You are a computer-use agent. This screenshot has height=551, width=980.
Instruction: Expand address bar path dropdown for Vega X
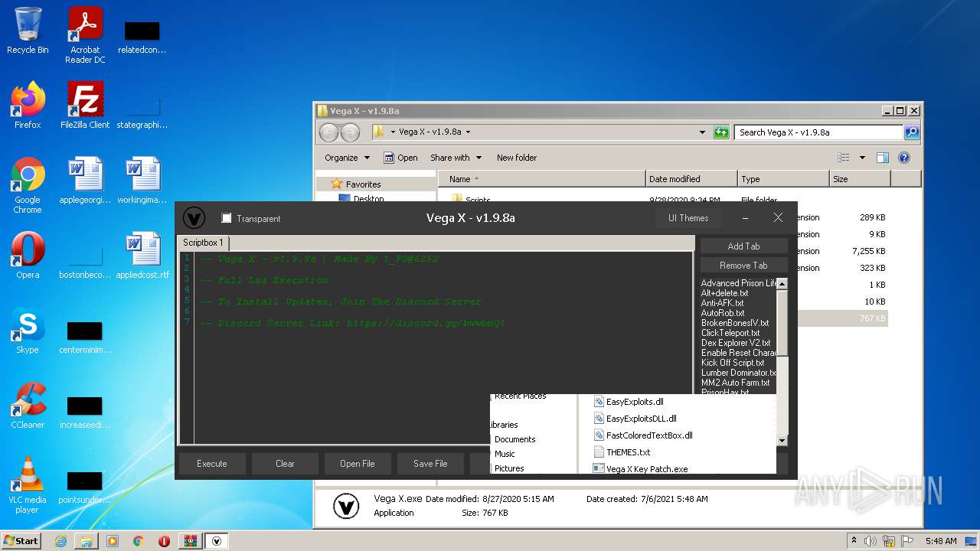[468, 132]
